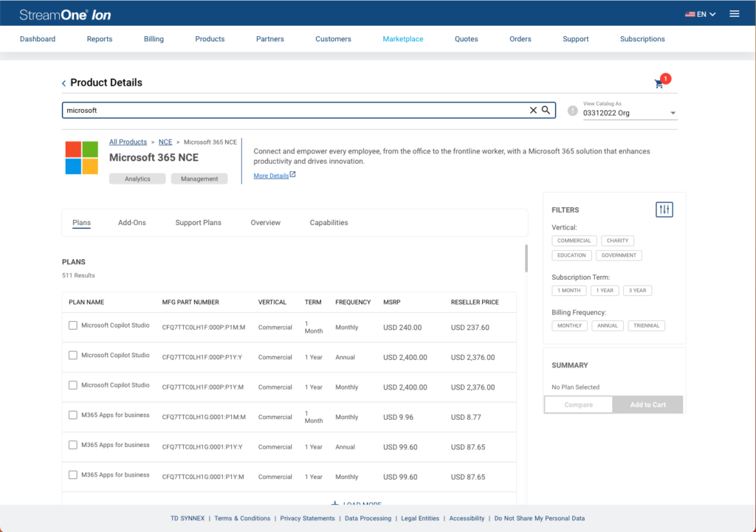Click the MSRP column header
The width and height of the screenshot is (756, 532).
coord(391,302)
